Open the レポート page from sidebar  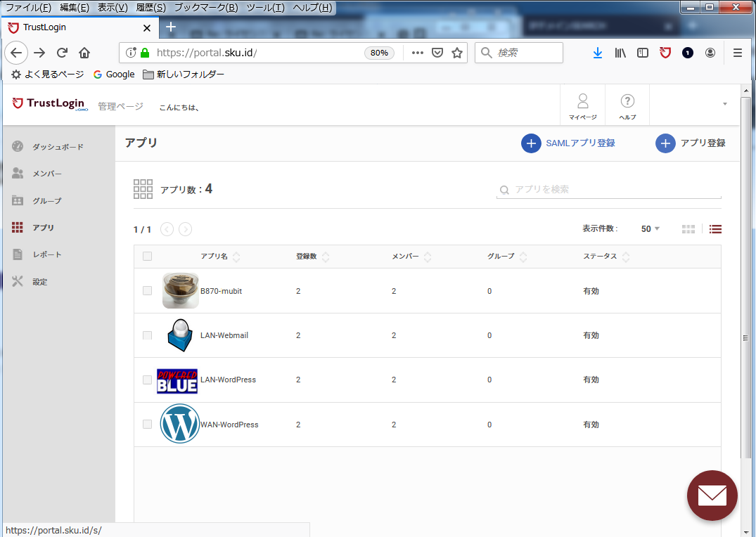pyautogui.click(x=47, y=254)
